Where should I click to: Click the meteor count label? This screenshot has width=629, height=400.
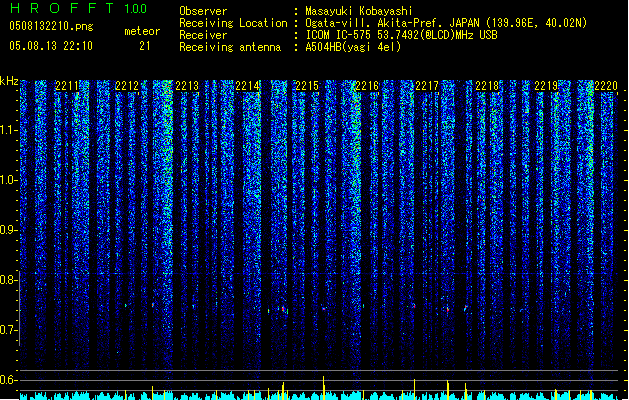142,31
